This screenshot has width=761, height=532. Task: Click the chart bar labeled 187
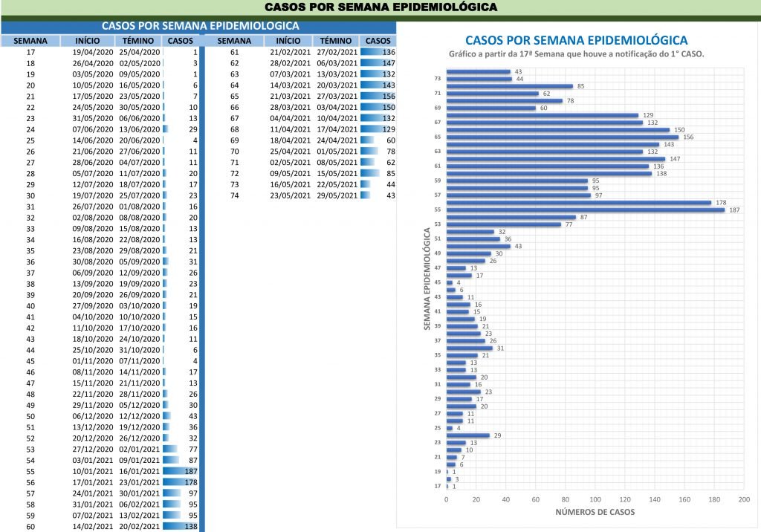586,210
